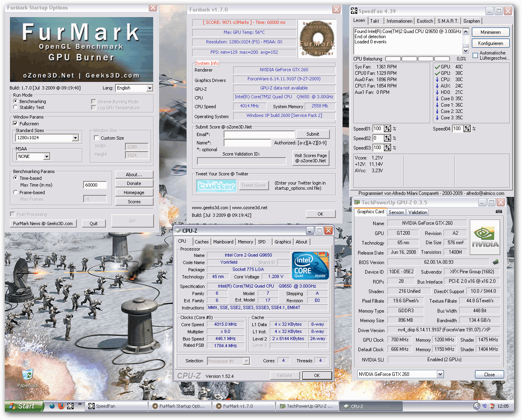
Task: Click the FurMark banner image in Startup Options
Action: [82, 49]
